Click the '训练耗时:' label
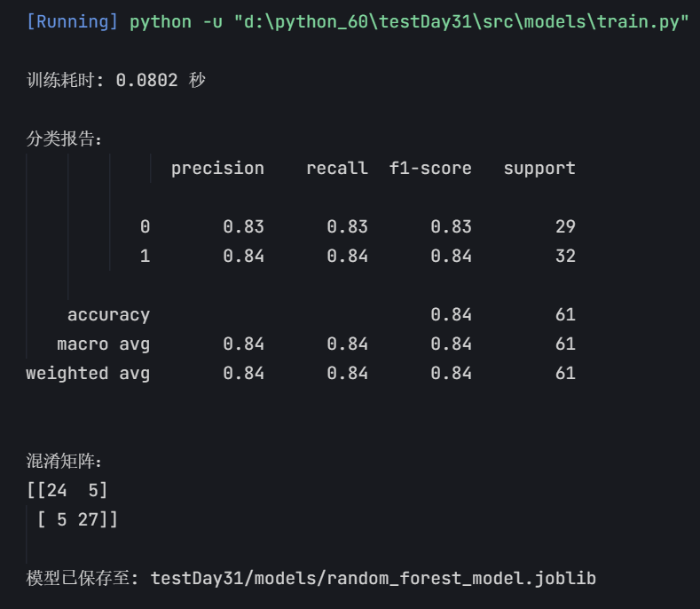 click(x=65, y=81)
